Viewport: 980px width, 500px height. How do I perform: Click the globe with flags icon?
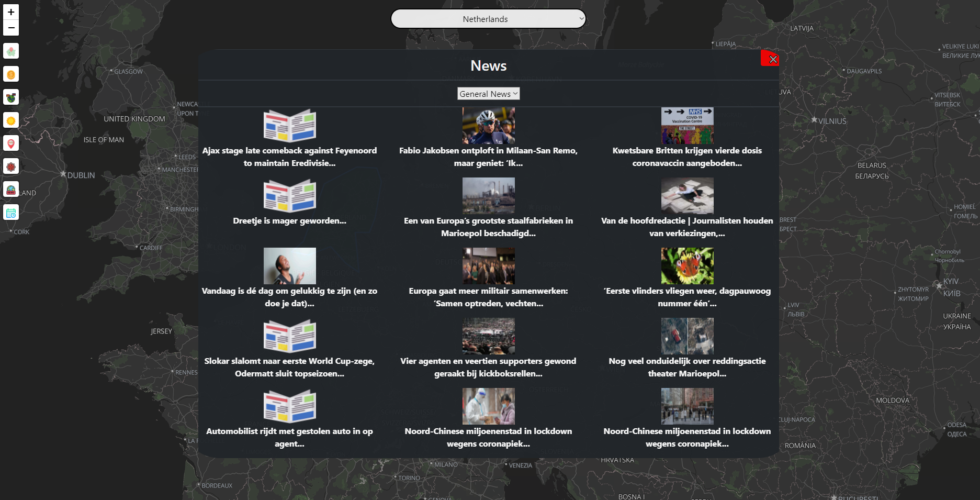(11, 97)
